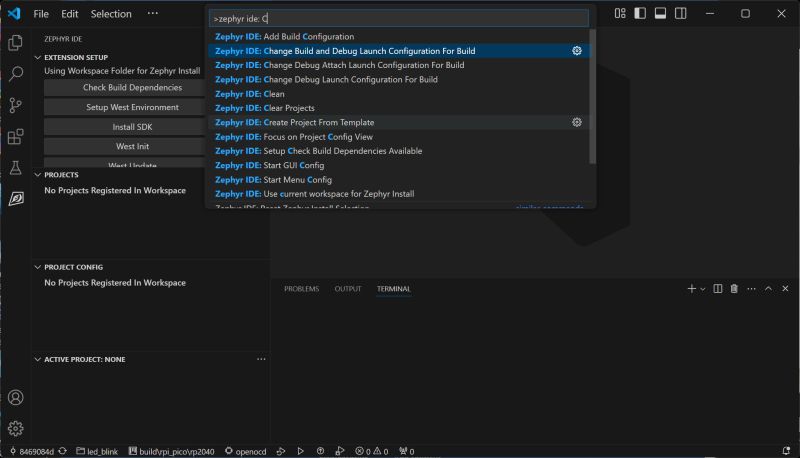Screen dimensions: 800x458
Task: Toggle the bottom panel layout icon
Action: pyautogui.click(x=660, y=13)
